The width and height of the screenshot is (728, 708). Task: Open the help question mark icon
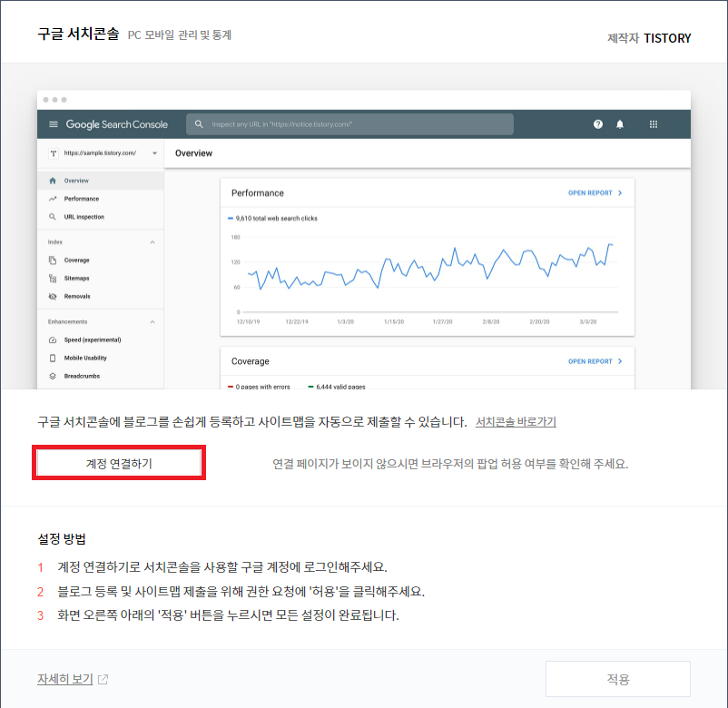tap(598, 124)
